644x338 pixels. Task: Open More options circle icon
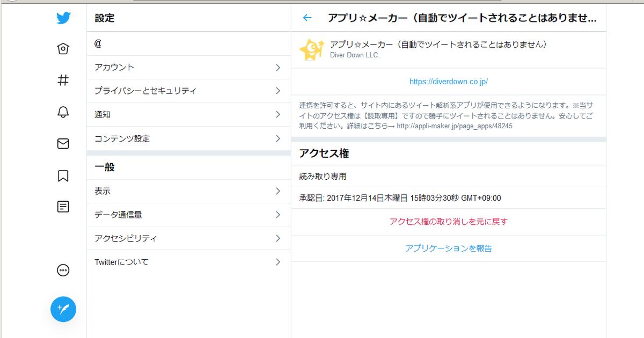click(63, 270)
